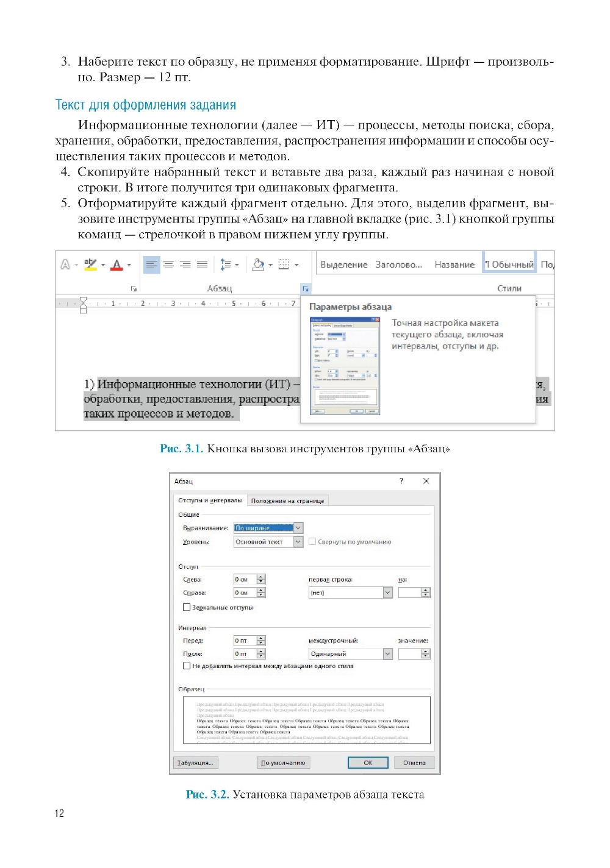610x868 pixels.
Task: Click the borders icon in the ribbon
Action: pyautogui.click(x=284, y=265)
